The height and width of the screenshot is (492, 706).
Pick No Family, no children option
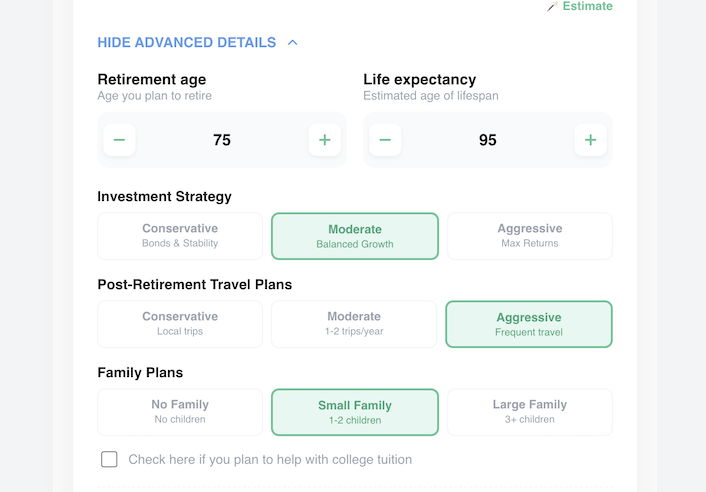coord(180,412)
